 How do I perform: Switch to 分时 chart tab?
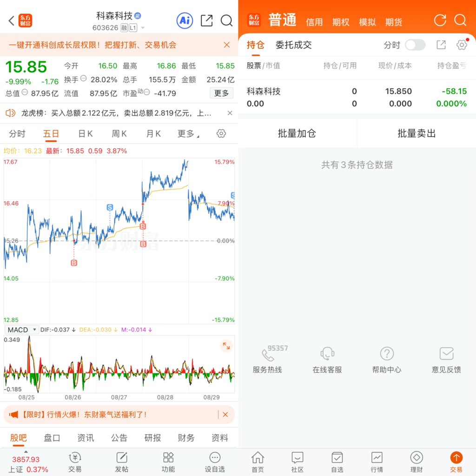[x=17, y=133]
